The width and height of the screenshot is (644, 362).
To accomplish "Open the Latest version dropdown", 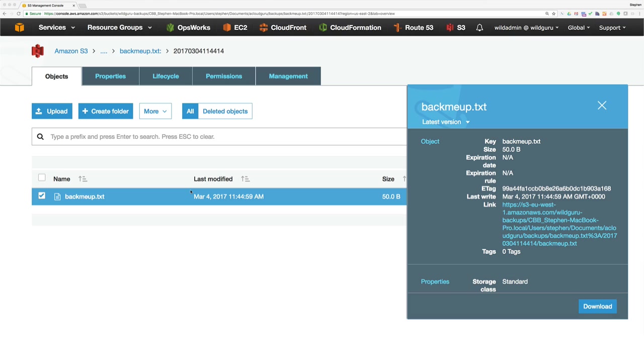I will point(446,122).
